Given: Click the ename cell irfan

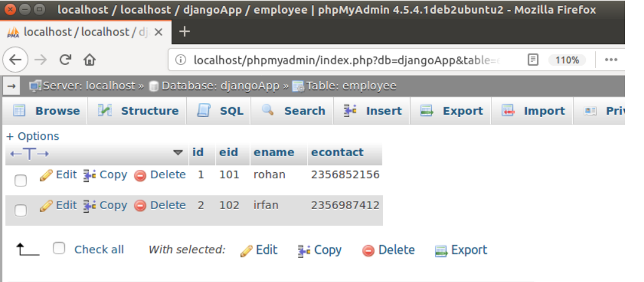Looking at the screenshot, I should (266, 205).
